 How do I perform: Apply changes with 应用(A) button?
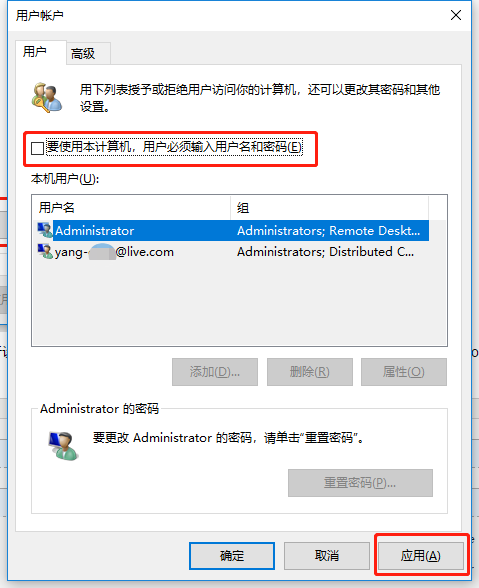pos(421,555)
